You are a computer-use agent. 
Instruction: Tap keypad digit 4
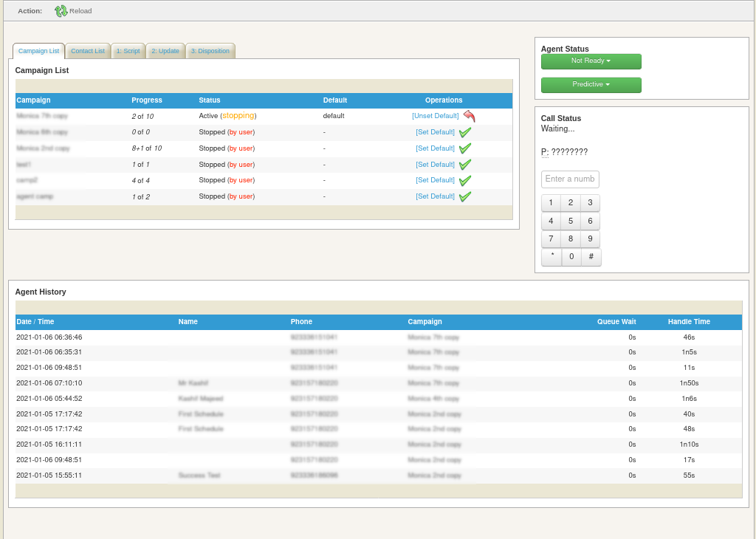coord(551,222)
